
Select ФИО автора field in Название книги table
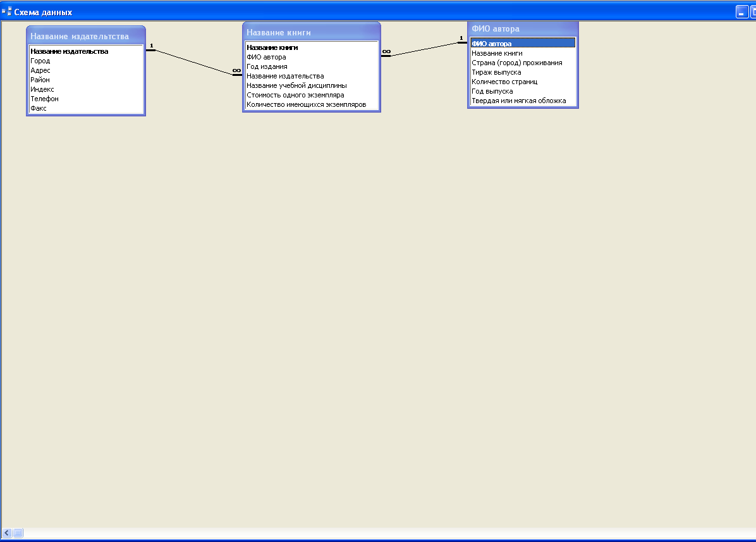click(266, 57)
